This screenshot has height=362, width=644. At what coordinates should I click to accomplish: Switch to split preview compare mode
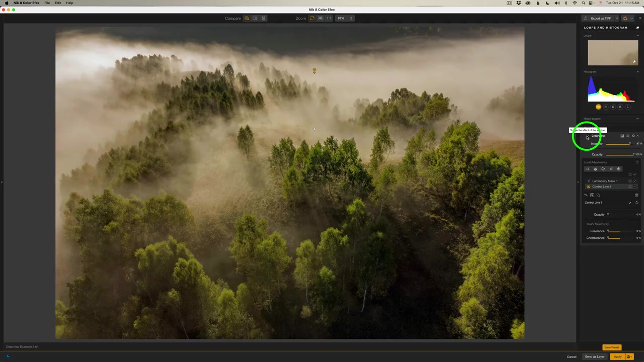(x=255, y=18)
